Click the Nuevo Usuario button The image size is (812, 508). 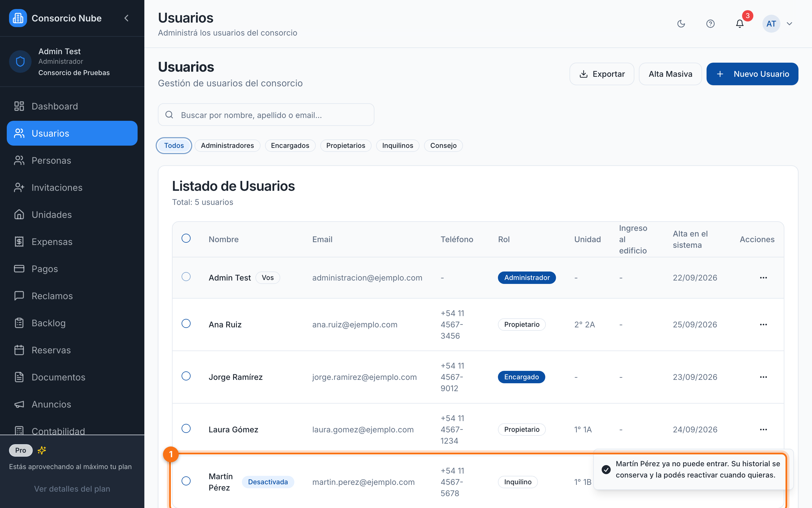coord(752,74)
